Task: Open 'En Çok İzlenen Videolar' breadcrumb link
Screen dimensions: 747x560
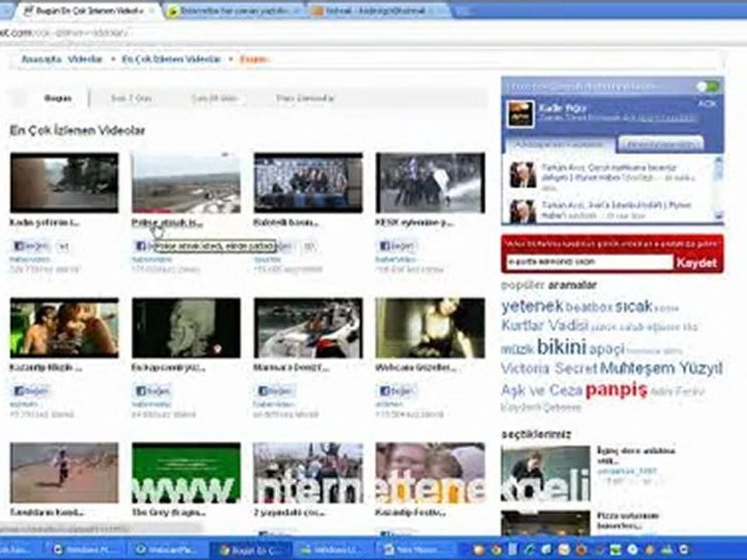Action: [x=171, y=59]
